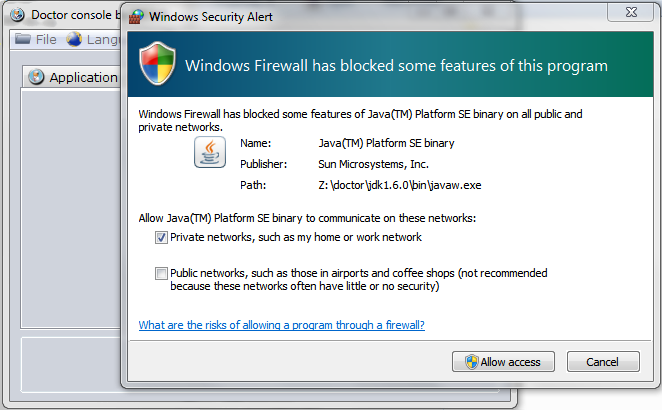662x410 pixels.
Task: Click the 'Public networks, such as those in airports' label
Action: coord(359,280)
